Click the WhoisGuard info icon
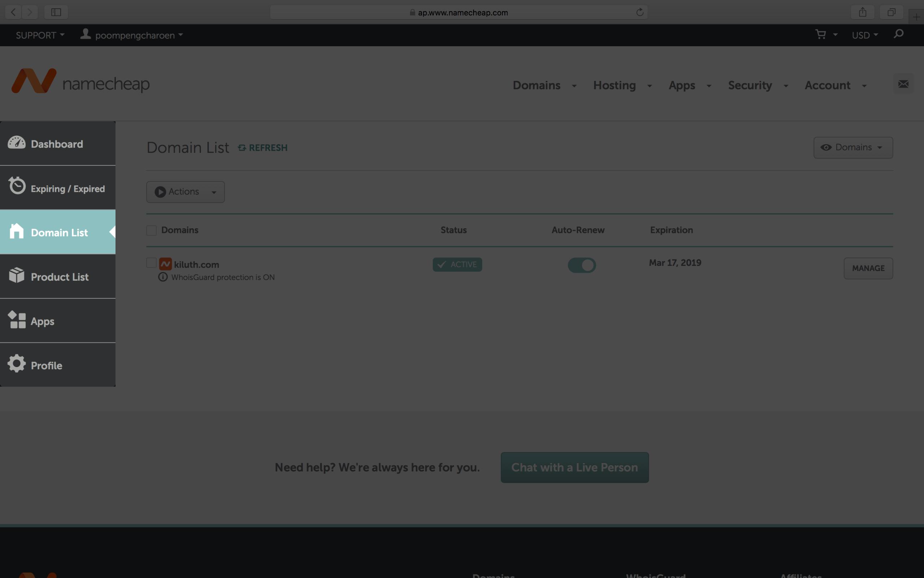Viewport: 924px width, 578px height. tap(163, 277)
